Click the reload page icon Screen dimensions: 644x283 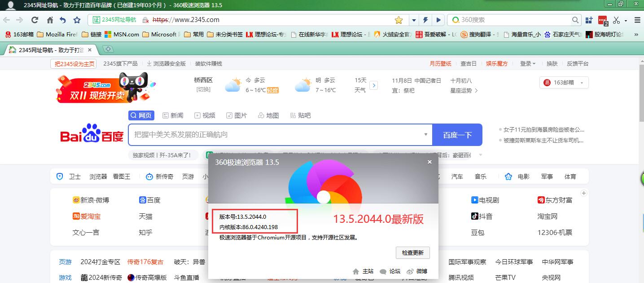coord(35,20)
